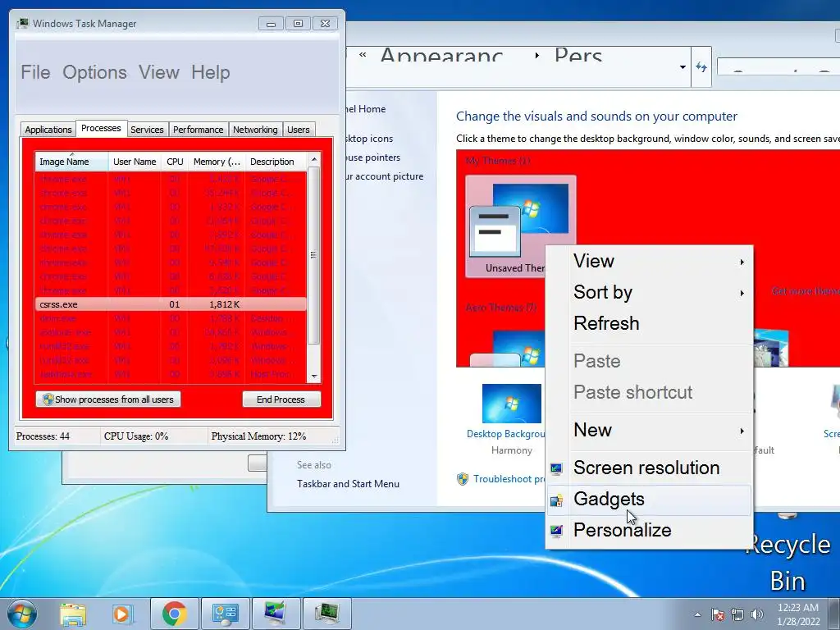The height and width of the screenshot is (630, 840).
Task: Click the network tray icon
Action: [x=737, y=614]
